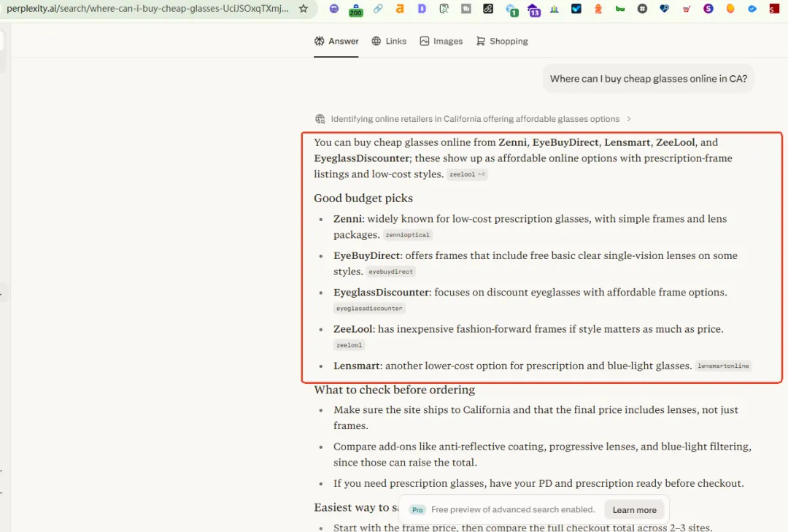
Task: Click the blue checkmark square extension
Action: (x=576, y=9)
